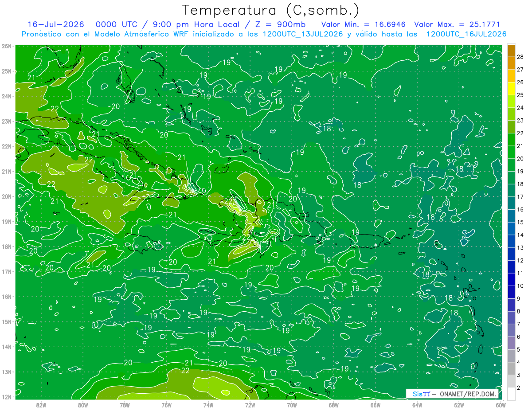Click the 72W longitude axis label

250,405
